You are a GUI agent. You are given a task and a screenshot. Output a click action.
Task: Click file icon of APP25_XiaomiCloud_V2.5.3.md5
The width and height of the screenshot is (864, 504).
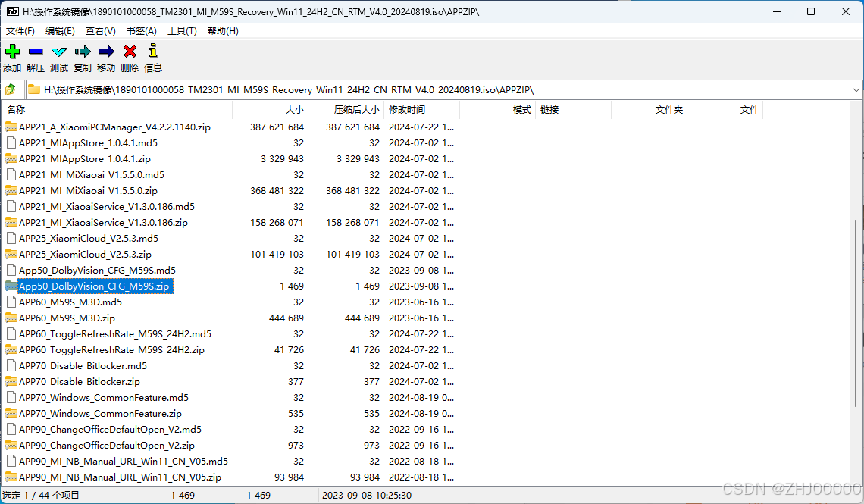pos(11,239)
